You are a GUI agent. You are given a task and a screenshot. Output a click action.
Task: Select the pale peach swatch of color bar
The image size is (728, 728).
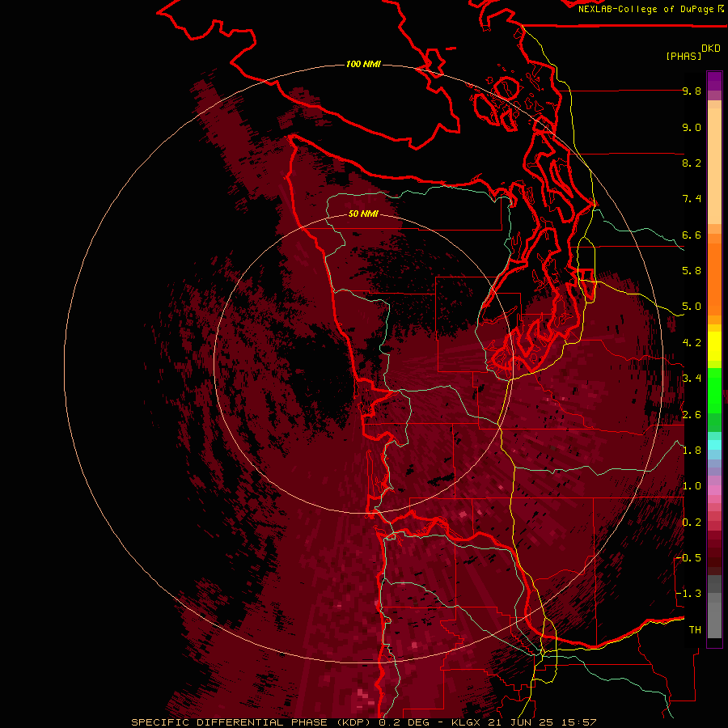click(x=714, y=167)
